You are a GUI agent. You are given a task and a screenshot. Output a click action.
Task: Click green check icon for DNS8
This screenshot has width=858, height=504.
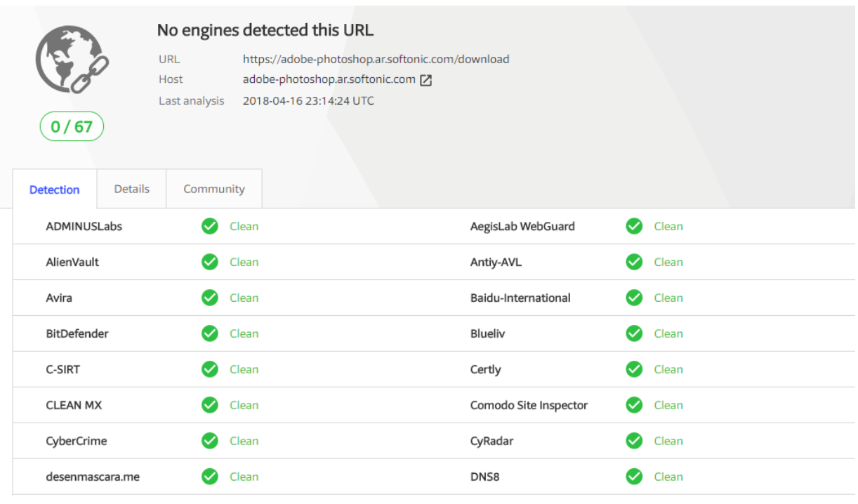coord(634,477)
